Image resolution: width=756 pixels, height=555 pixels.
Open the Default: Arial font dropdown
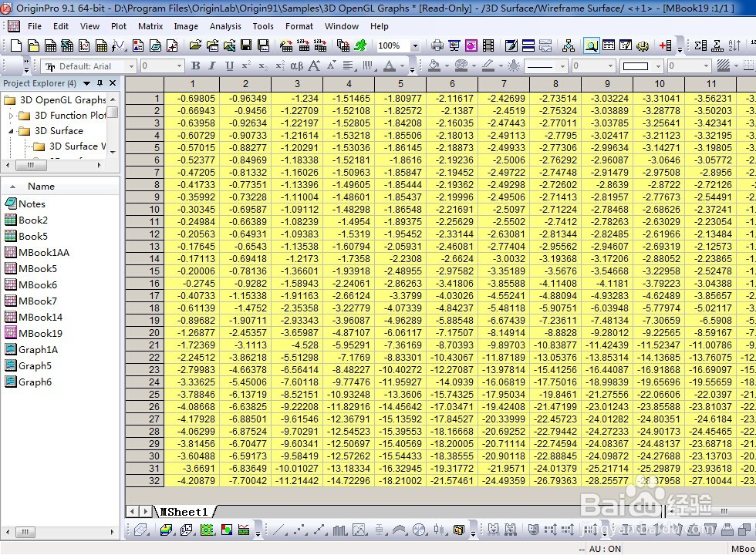131,66
